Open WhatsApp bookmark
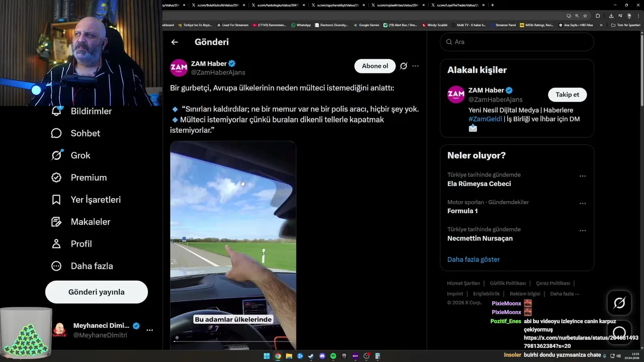Screen dimensions: 644x362 click(x=301, y=25)
